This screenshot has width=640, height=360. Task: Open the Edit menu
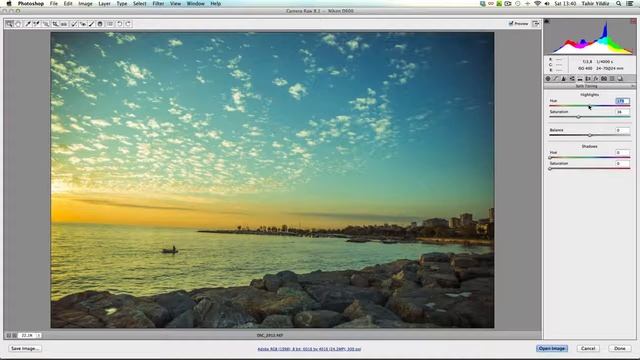tap(68, 4)
